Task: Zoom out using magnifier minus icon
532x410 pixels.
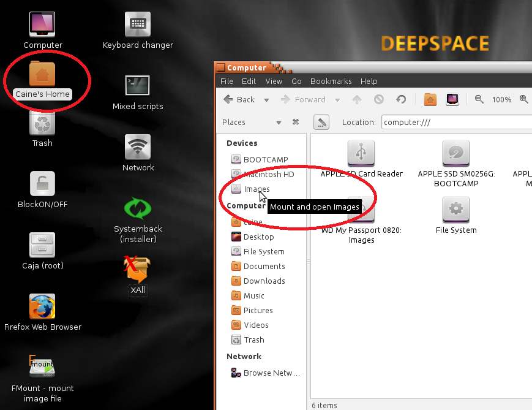Action: (479, 99)
